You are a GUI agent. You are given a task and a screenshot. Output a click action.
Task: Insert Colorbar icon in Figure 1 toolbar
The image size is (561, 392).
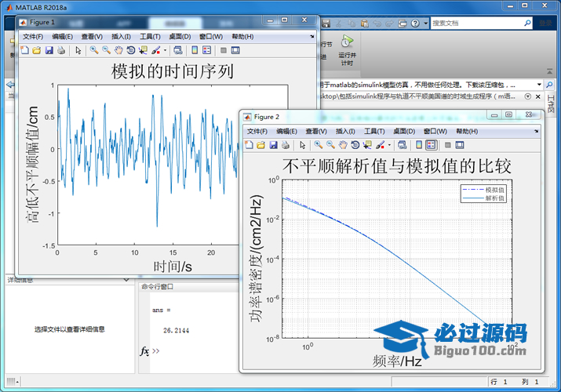(x=195, y=50)
